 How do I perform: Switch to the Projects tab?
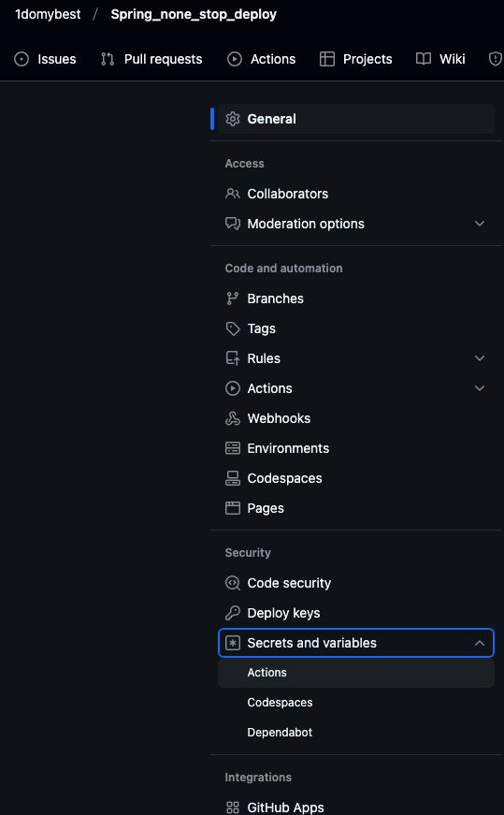[x=356, y=59]
